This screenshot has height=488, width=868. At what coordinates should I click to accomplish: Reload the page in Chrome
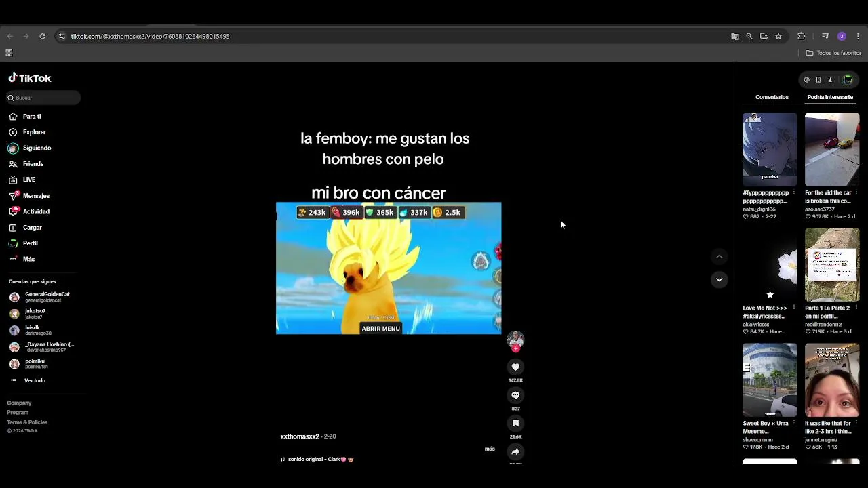coord(42,36)
